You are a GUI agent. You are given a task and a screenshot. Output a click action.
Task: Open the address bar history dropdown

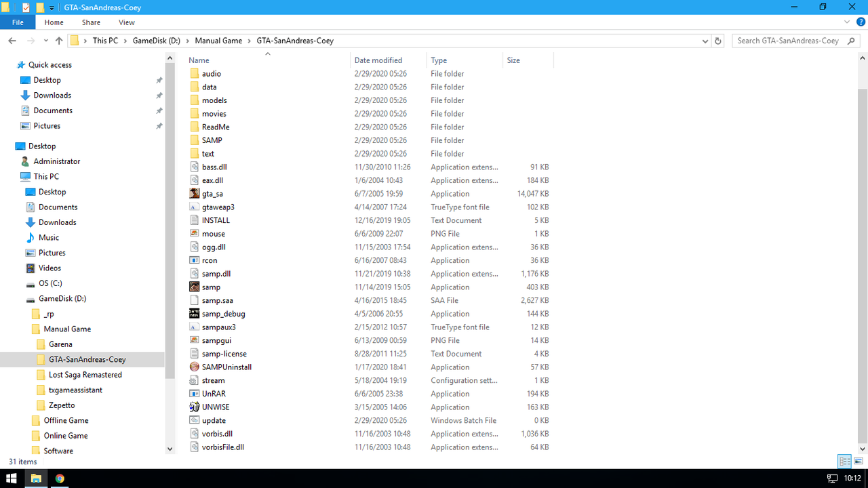(706, 41)
